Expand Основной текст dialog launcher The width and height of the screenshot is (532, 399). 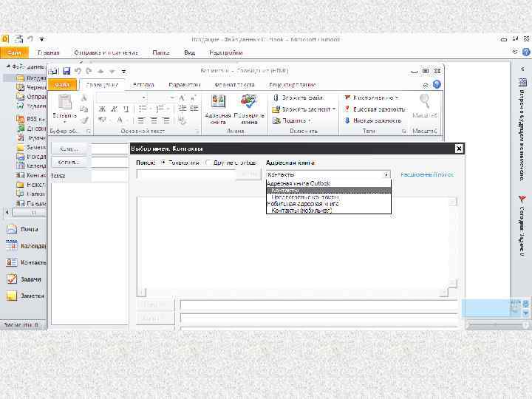(x=197, y=132)
